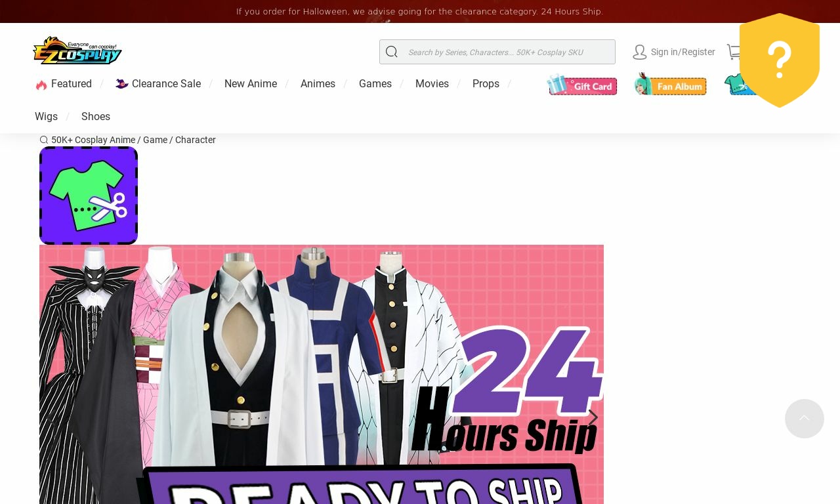Open the EZCosplay logo homepage link

click(x=77, y=51)
